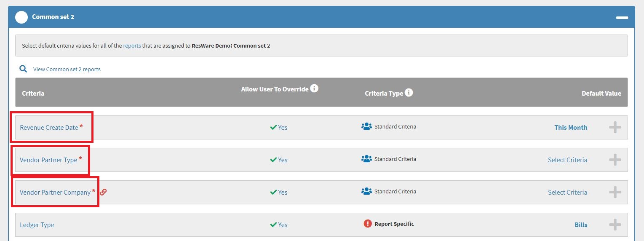This screenshot has height=241, width=644.
Task: Click red Report Specific alert icon
Action: [368, 224]
